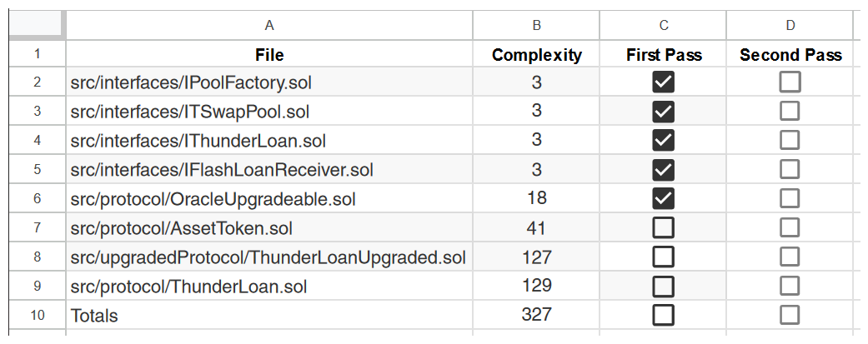Uncheck First Pass for IPoolFactory.sol
868x344 pixels.
pyautogui.click(x=664, y=82)
